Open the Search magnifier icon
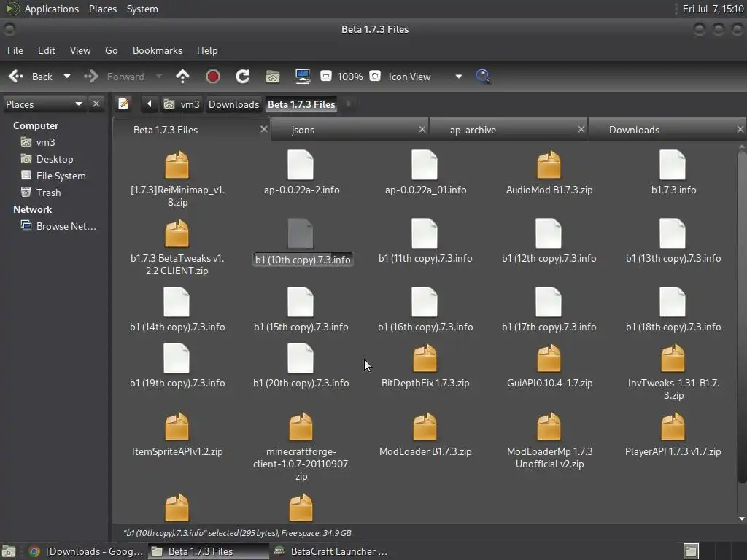The width and height of the screenshot is (747, 560). point(483,76)
